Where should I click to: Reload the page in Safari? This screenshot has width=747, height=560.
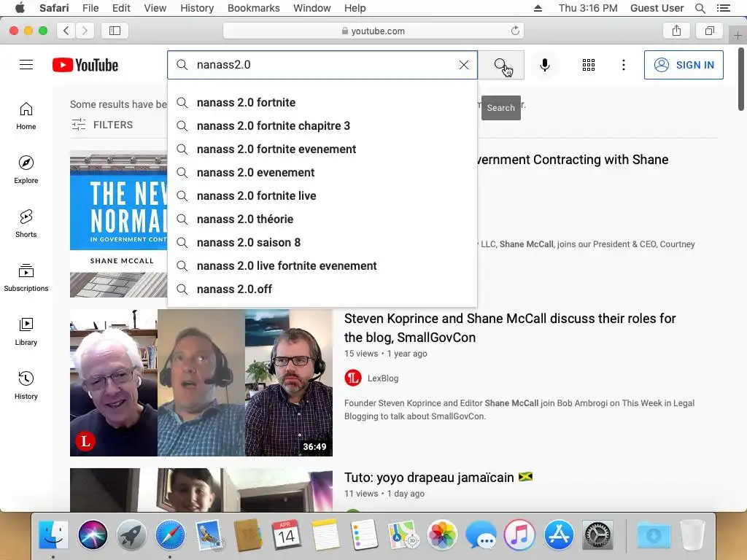(515, 31)
